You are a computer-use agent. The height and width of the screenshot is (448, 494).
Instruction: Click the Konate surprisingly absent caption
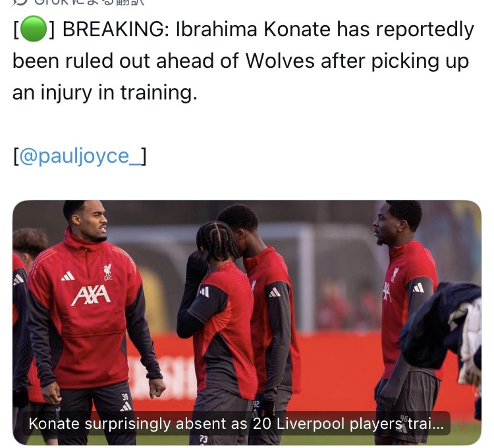(236, 424)
